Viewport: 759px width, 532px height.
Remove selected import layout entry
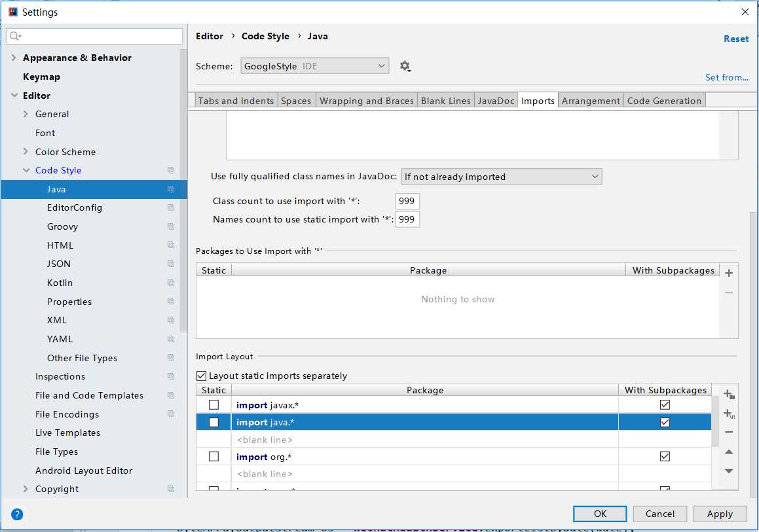click(x=729, y=433)
